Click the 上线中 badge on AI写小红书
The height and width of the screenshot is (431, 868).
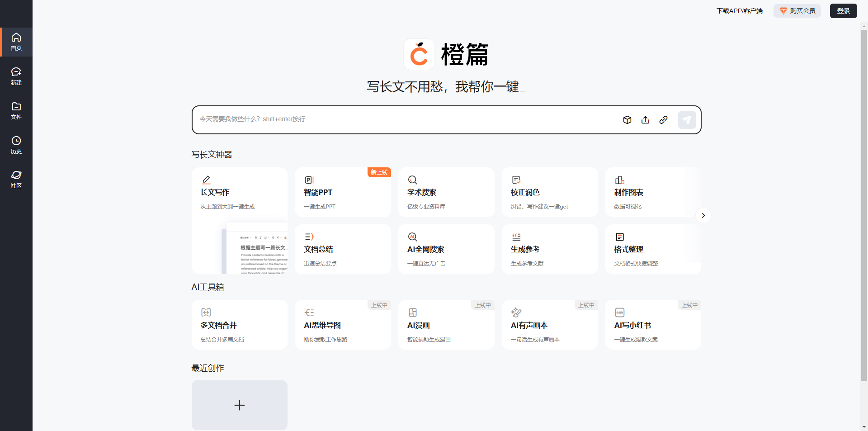pyautogui.click(x=689, y=305)
